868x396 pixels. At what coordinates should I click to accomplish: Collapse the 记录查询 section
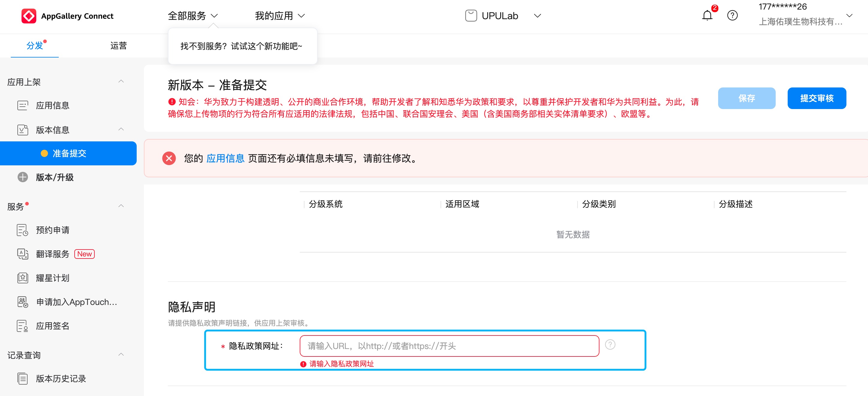(x=121, y=355)
